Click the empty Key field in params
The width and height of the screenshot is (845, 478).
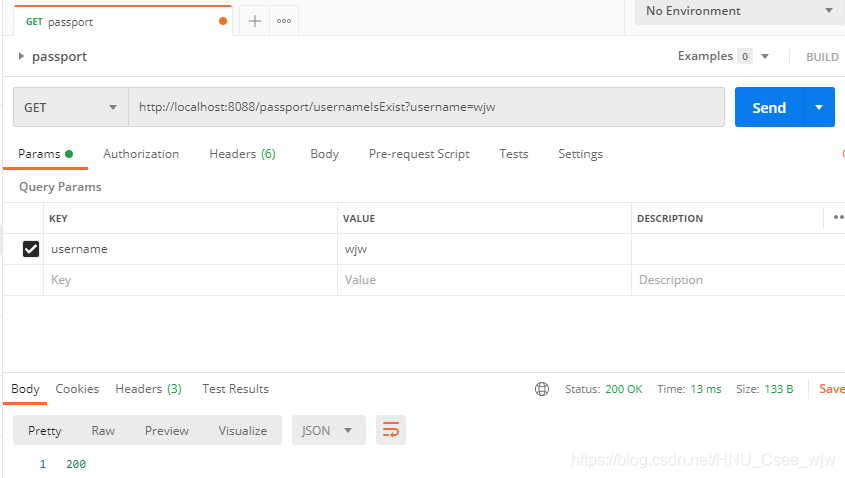coord(190,280)
